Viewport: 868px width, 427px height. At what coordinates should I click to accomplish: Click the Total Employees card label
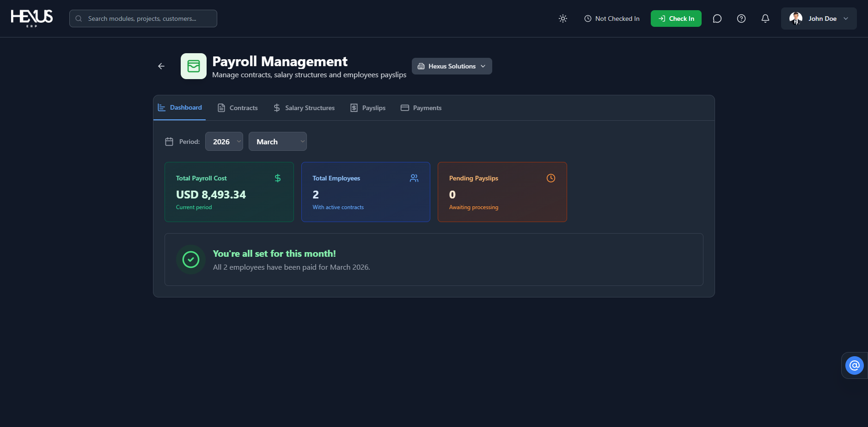click(336, 178)
